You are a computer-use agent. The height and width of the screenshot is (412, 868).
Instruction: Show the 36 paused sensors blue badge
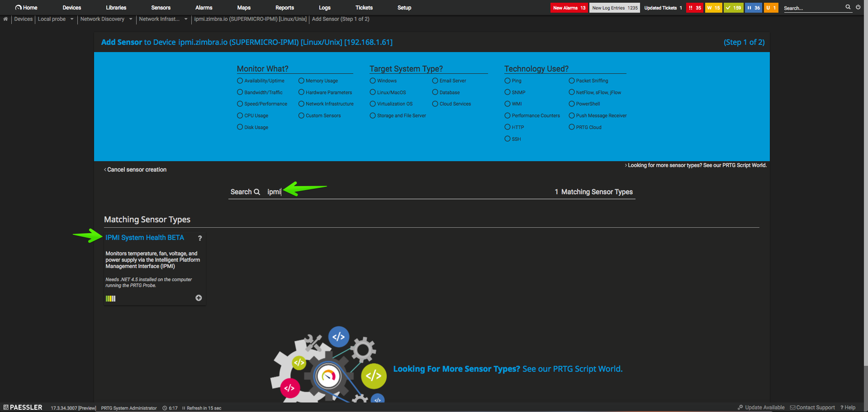[x=754, y=8]
